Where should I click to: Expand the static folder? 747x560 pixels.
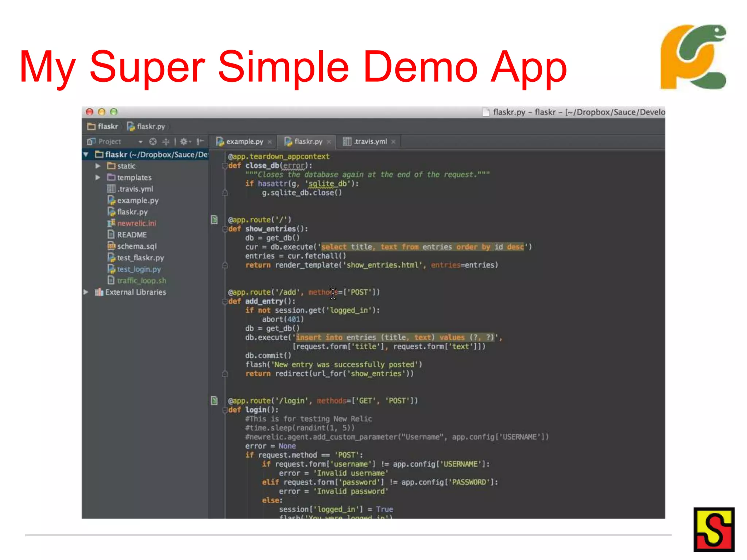tap(98, 166)
